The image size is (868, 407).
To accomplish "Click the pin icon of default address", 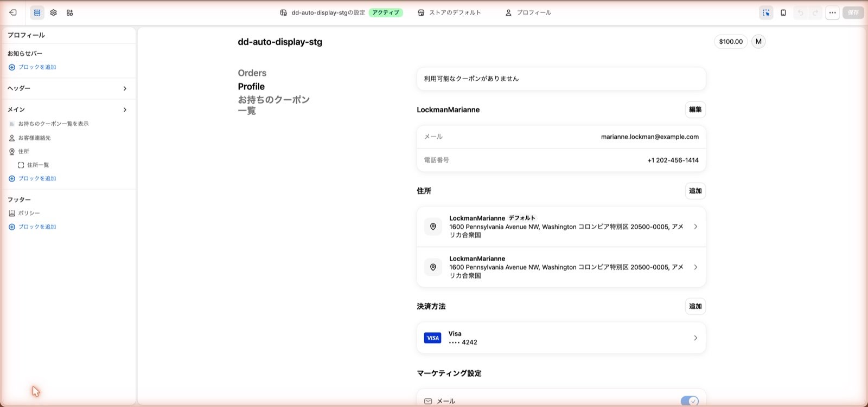I will (x=433, y=227).
